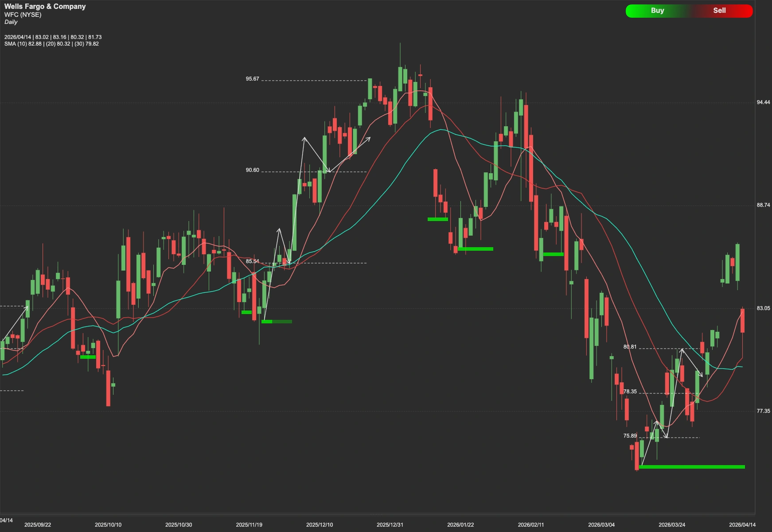Click the green Buy button
This screenshot has height=532, width=772.
(x=657, y=10)
